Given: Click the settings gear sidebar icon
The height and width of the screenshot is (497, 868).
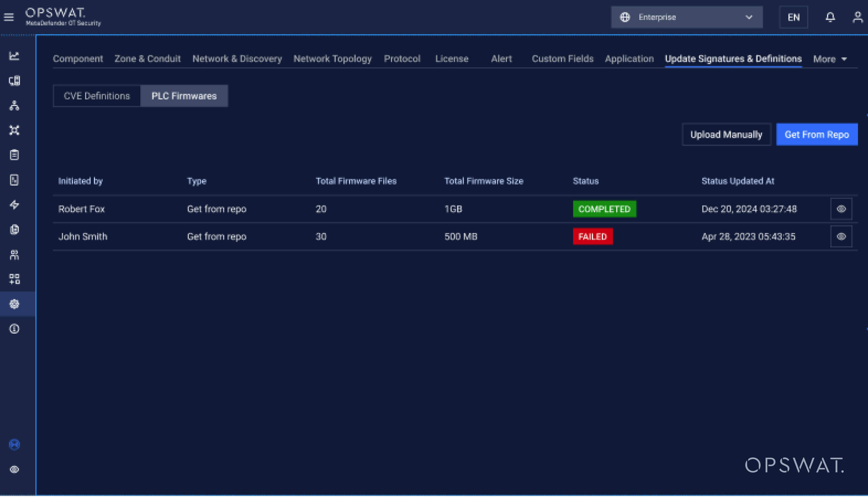Looking at the screenshot, I should click(14, 304).
